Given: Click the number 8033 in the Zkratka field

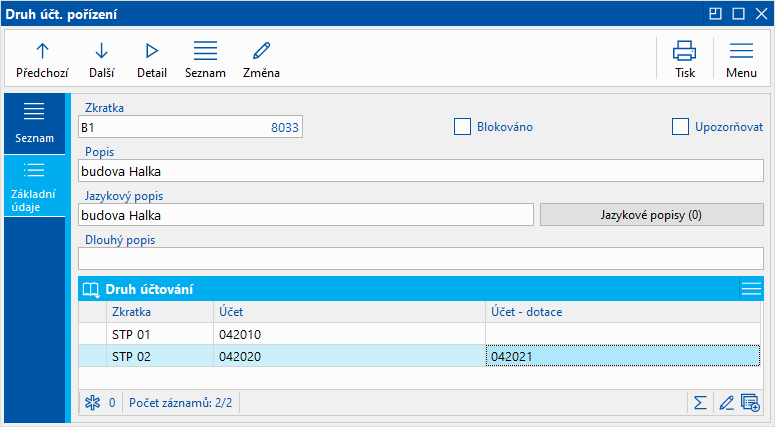Looking at the screenshot, I should [285, 128].
